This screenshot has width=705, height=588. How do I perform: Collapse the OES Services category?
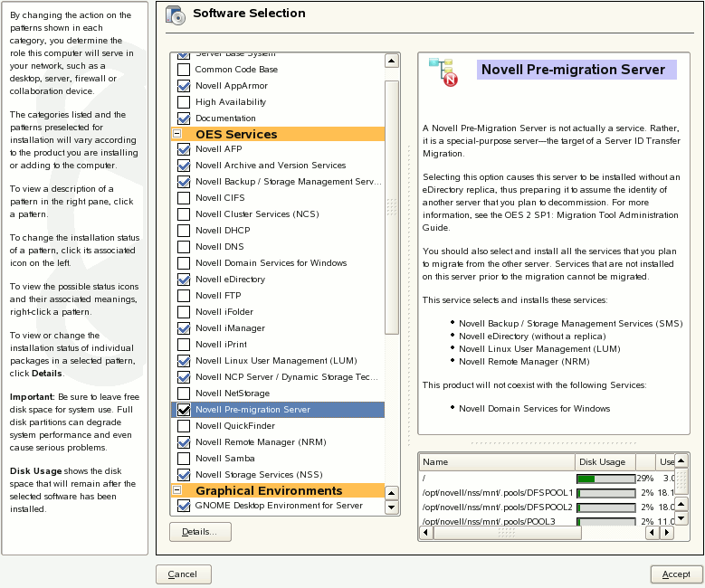click(x=177, y=134)
